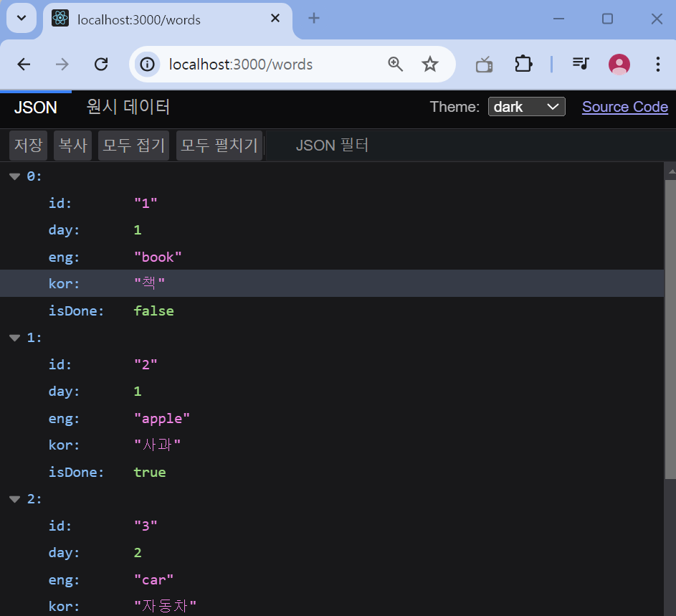Click the 모두 펼치기 button
The image size is (676, 616).
click(x=219, y=146)
